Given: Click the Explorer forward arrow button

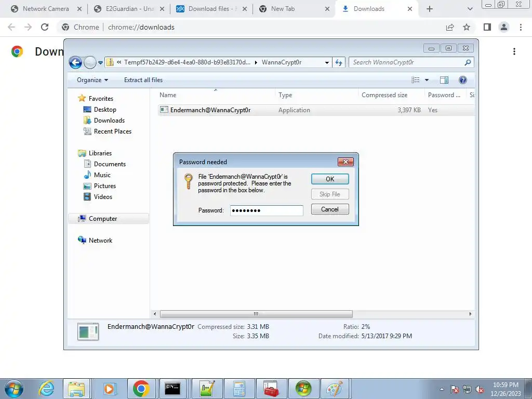Looking at the screenshot, I should click(x=90, y=62).
